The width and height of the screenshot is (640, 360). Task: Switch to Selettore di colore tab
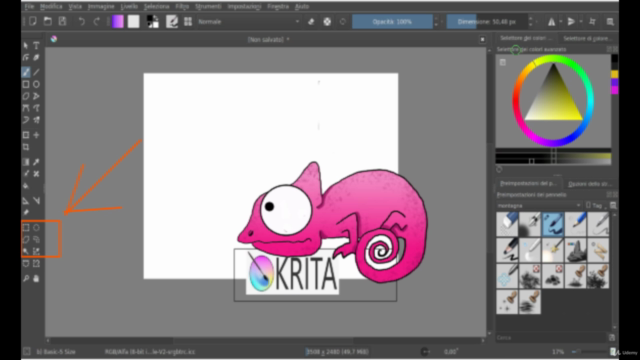[x=587, y=38]
